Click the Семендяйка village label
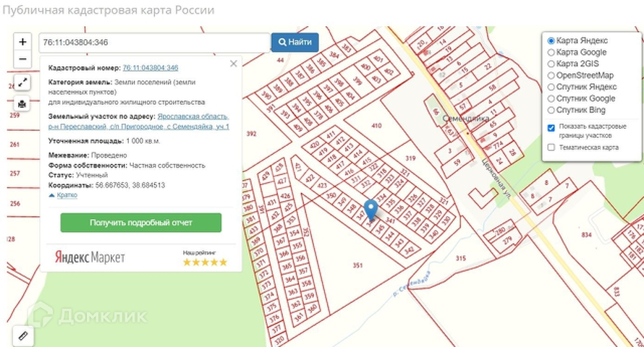Screen dimensions: 644x347 pos(466,119)
